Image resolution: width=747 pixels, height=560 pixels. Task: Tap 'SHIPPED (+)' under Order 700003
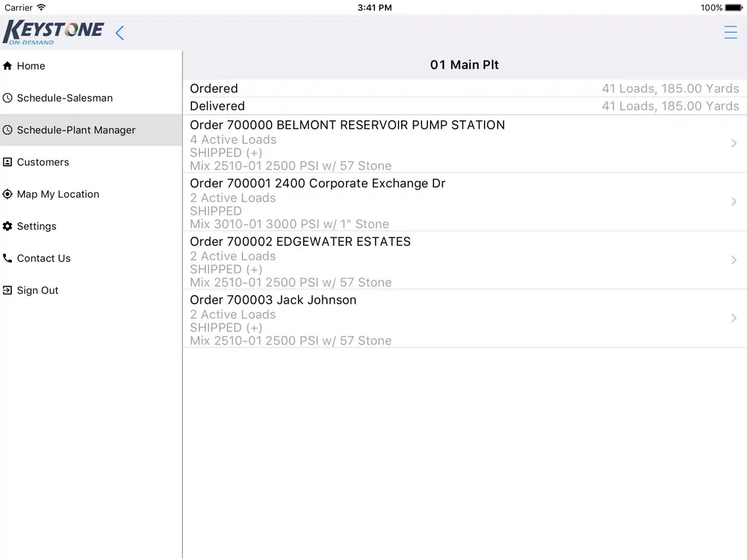pyautogui.click(x=226, y=327)
